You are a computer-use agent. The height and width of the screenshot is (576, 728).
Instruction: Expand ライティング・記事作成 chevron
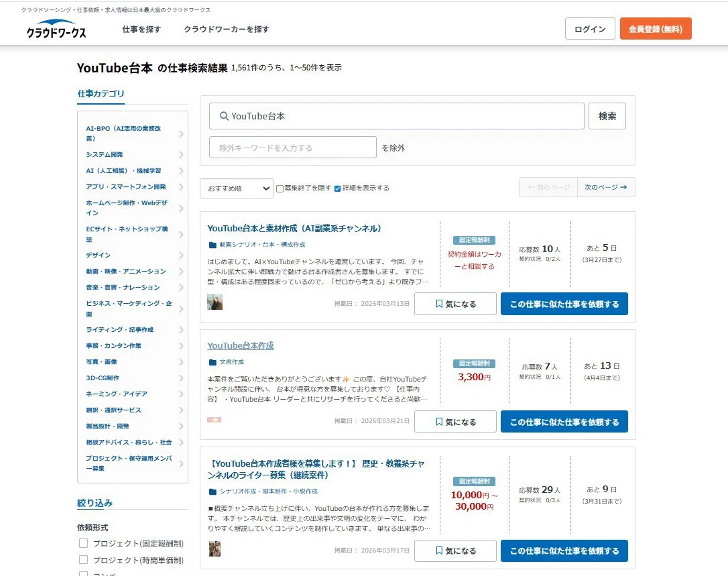tap(181, 330)
